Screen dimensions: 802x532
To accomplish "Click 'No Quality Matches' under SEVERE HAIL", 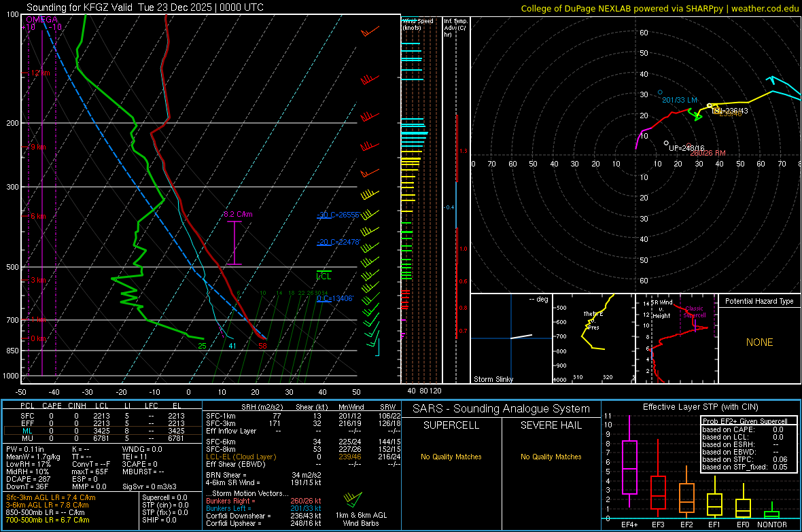I will 551,457.
